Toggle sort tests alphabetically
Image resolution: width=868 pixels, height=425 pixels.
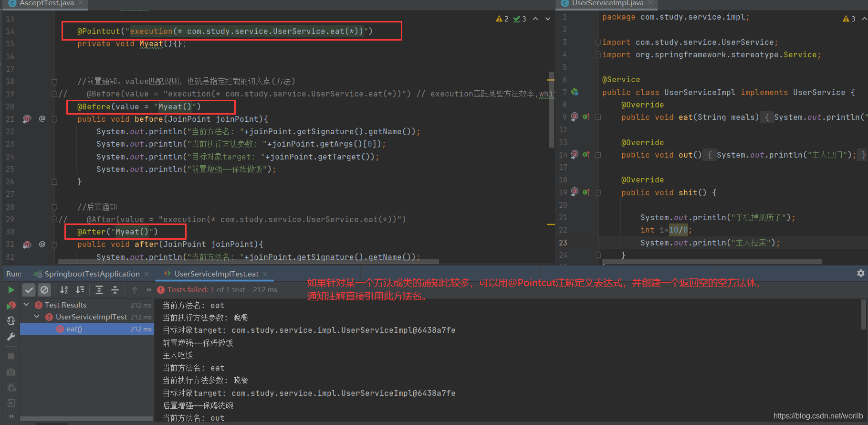(64, 290)
